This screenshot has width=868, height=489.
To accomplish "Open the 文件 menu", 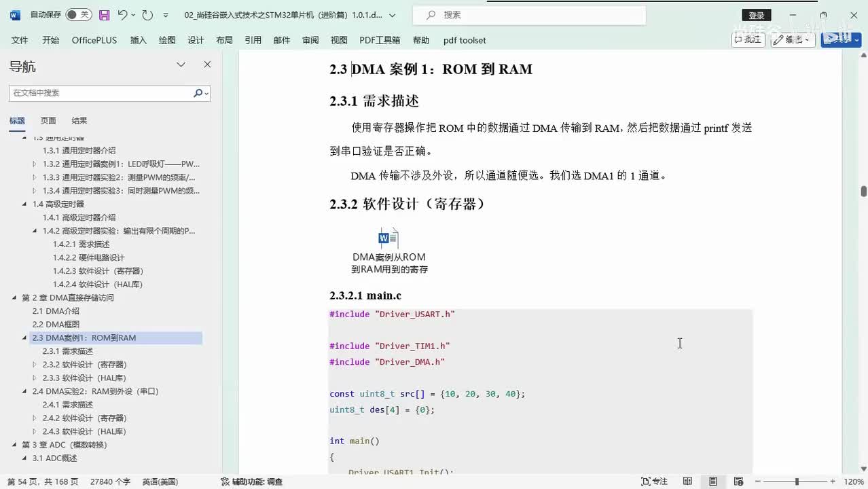I will (20, 40).
